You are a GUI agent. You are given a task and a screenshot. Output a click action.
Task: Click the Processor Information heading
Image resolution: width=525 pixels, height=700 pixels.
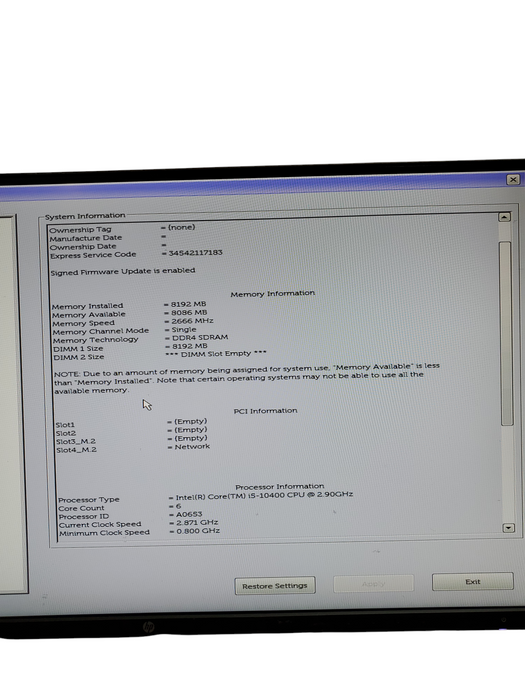(280, 487)
